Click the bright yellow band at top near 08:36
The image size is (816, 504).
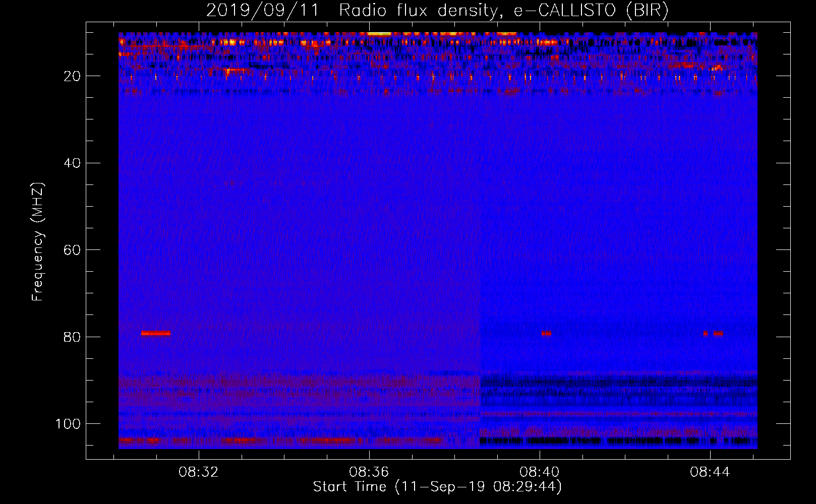(x=379, y=34)
